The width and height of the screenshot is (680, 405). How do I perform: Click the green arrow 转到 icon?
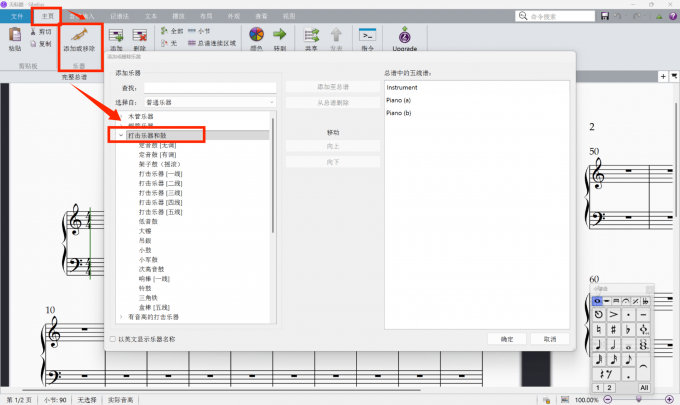click(x=280, y=34)
